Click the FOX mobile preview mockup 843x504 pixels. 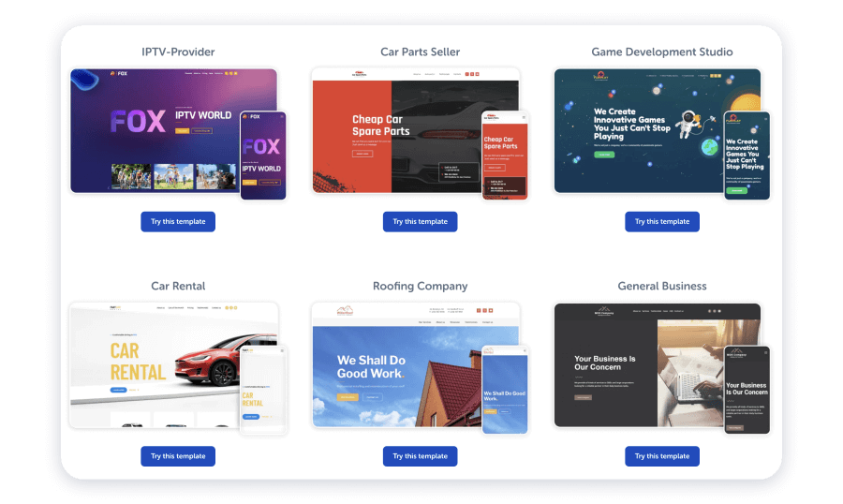pyautogui.click(x=263, y=156)
